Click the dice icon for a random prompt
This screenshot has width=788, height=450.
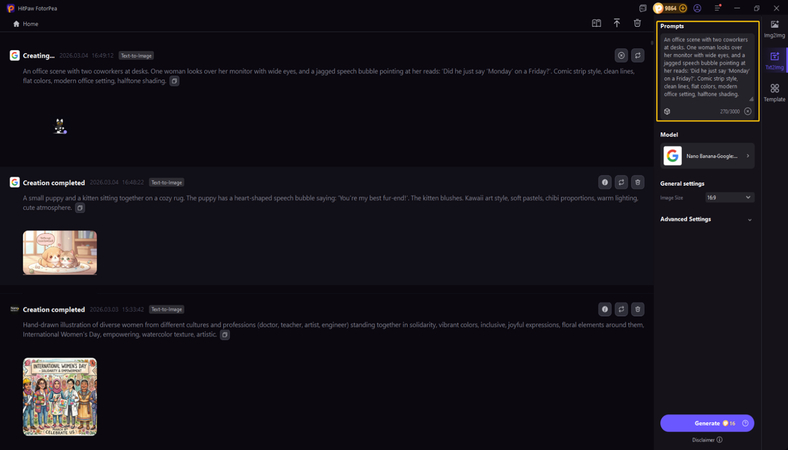[x=667, y=111]
